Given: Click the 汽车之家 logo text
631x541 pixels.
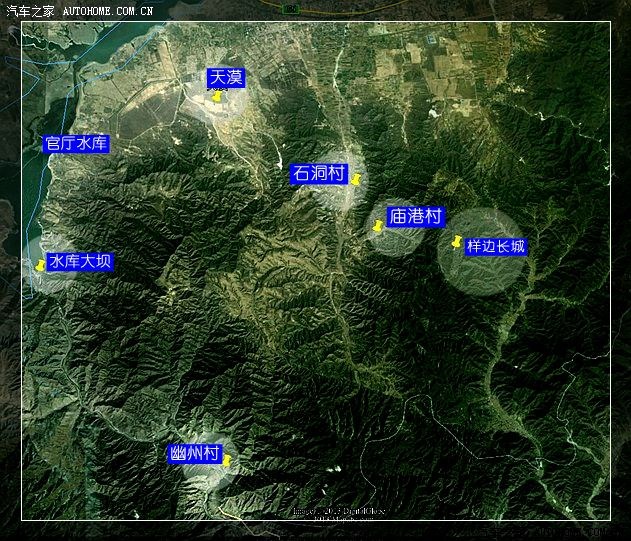Looking at the screenshot, I should [x=29, y=11].
